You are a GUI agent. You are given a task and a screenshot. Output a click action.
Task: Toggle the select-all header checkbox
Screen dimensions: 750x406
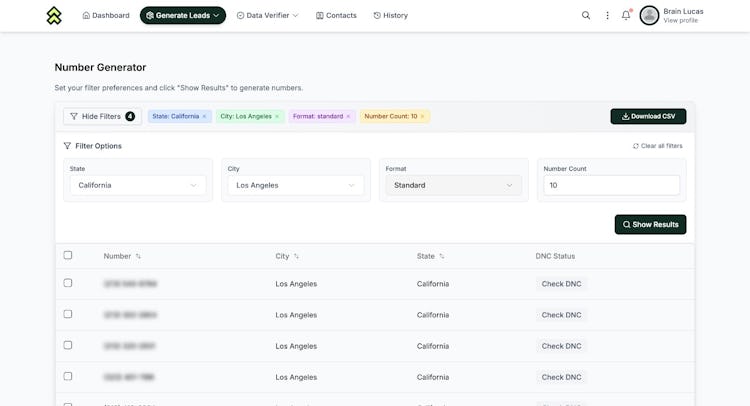68,255
